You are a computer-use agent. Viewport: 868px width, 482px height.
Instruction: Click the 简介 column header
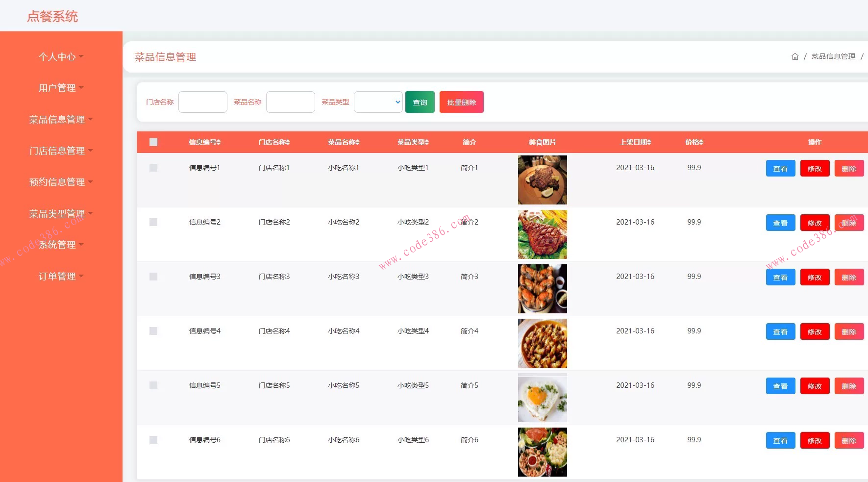click(470, 142)
